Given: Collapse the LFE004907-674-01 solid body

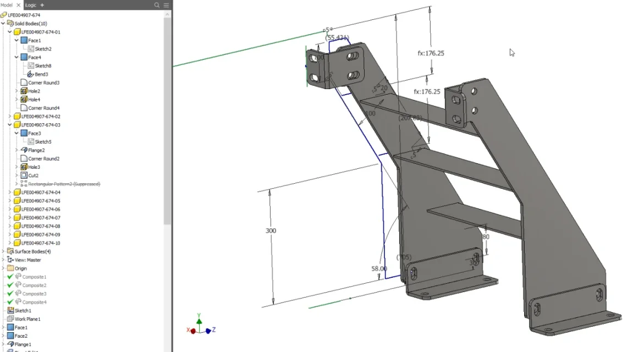Looking at the screenshot, I should pos(10,32).
